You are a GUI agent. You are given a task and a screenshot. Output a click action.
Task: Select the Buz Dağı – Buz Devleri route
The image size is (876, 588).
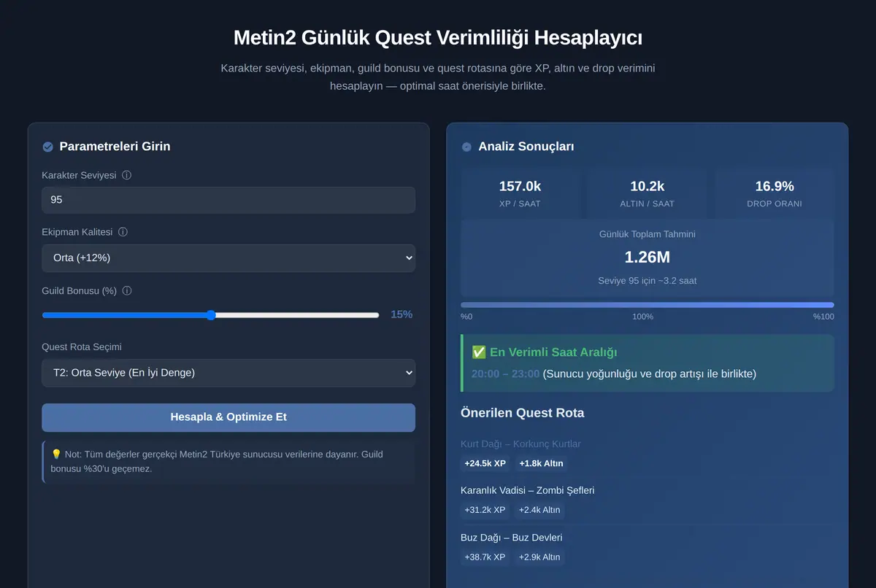(511, 538)
